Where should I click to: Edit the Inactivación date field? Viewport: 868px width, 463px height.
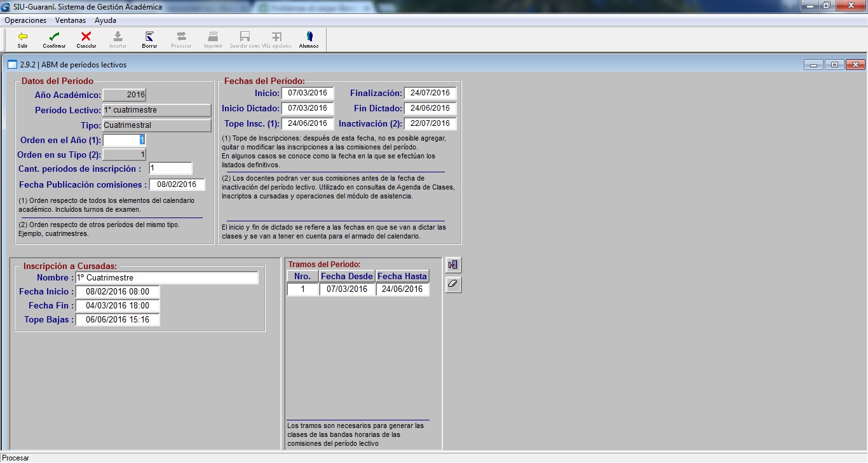tap(430, 123)
